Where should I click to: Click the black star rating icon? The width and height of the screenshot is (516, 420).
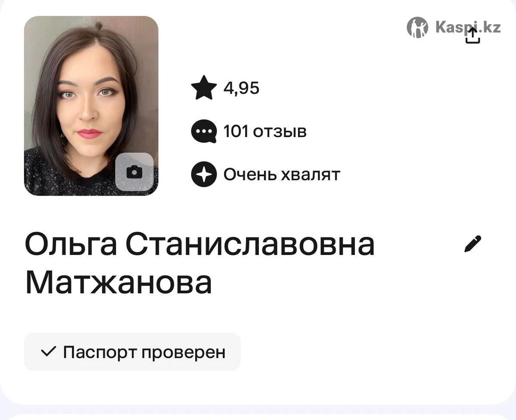(x=204, y=88)
